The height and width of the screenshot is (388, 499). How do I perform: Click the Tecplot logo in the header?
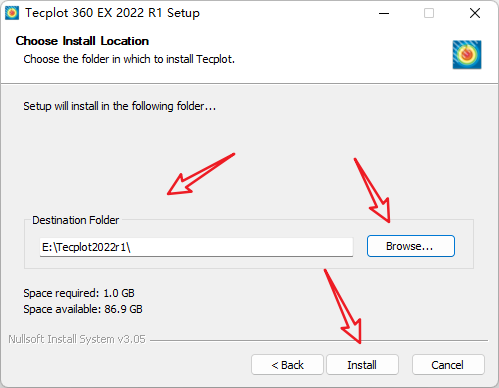467,55
